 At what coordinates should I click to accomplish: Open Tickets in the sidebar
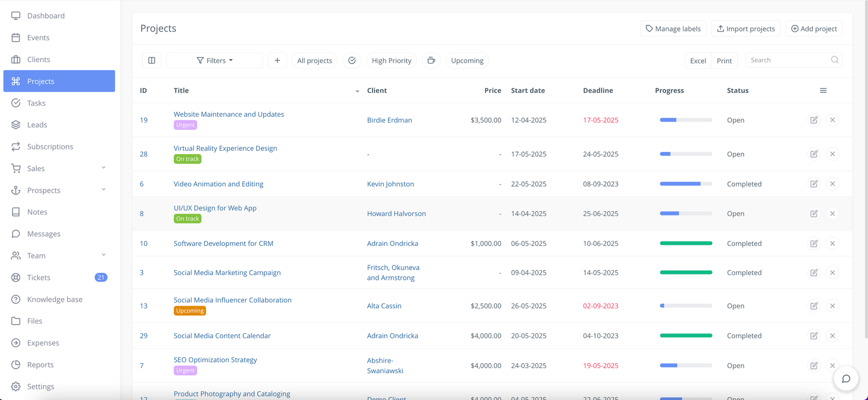(39, 277)
